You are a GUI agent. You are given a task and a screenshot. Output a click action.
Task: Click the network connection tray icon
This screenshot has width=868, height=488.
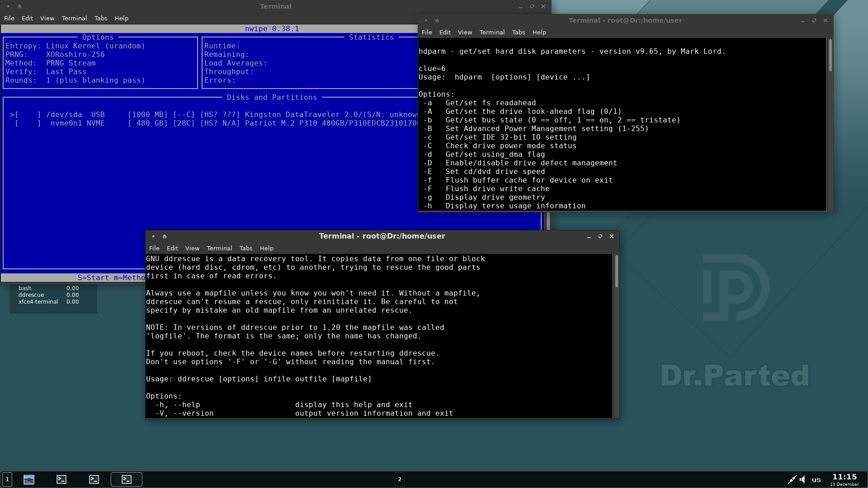792,479
